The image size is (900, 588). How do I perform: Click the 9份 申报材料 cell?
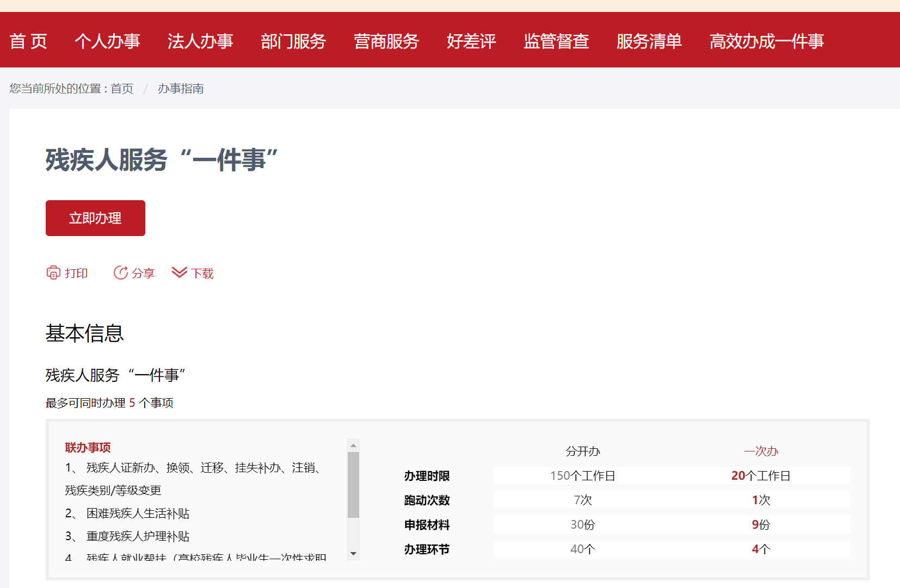point(761,524)
